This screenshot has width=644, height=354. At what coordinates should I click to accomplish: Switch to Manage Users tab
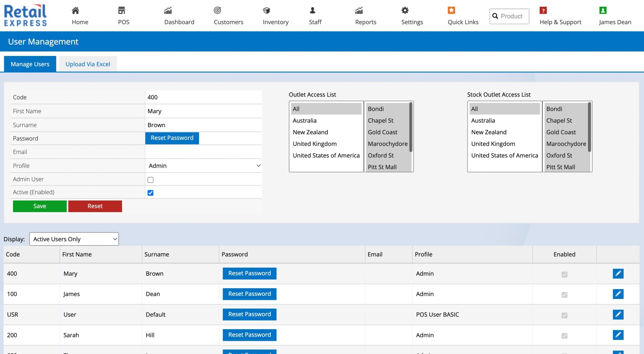(30, 64)
